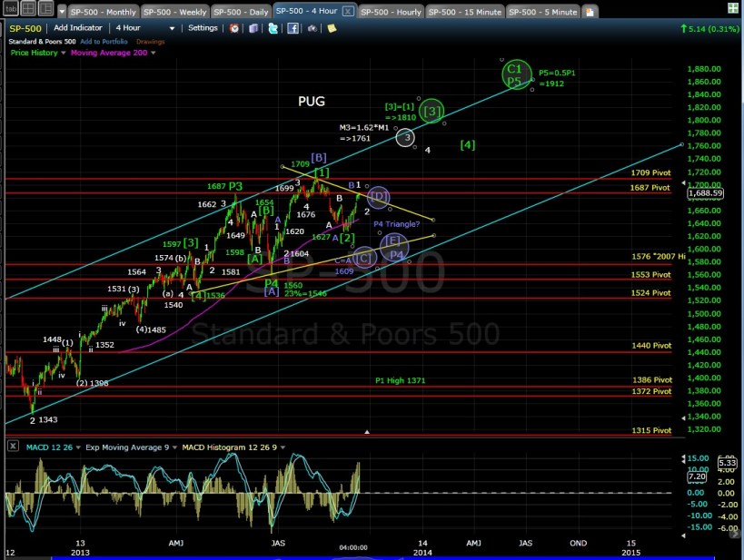Share the chart on Twitter
The height and width of the screenshot is (560, 744).
click(273, 28)
